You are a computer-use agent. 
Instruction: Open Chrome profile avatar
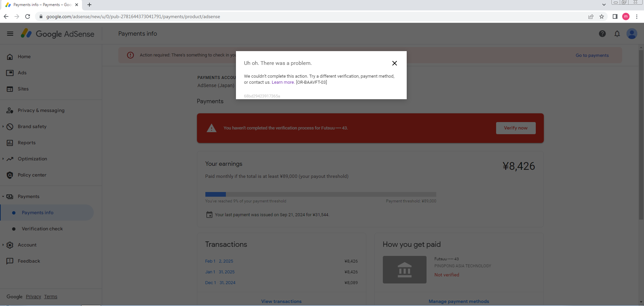point(626,16)
